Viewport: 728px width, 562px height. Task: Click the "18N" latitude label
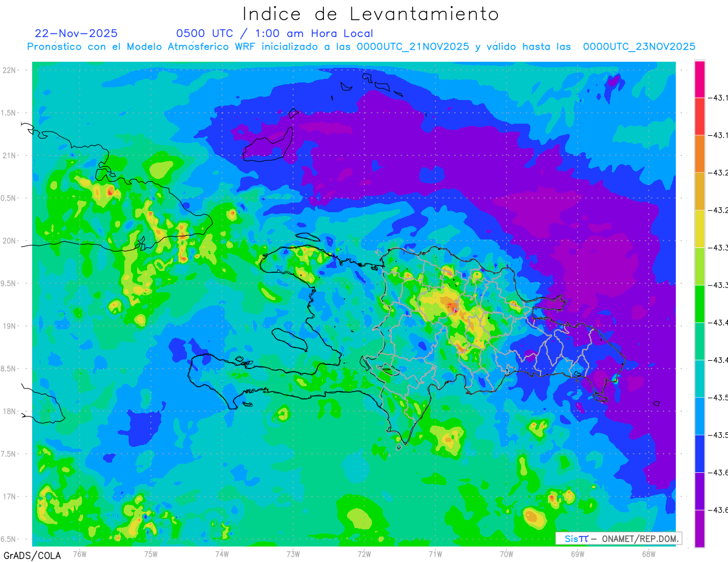(x=10, y=411)
